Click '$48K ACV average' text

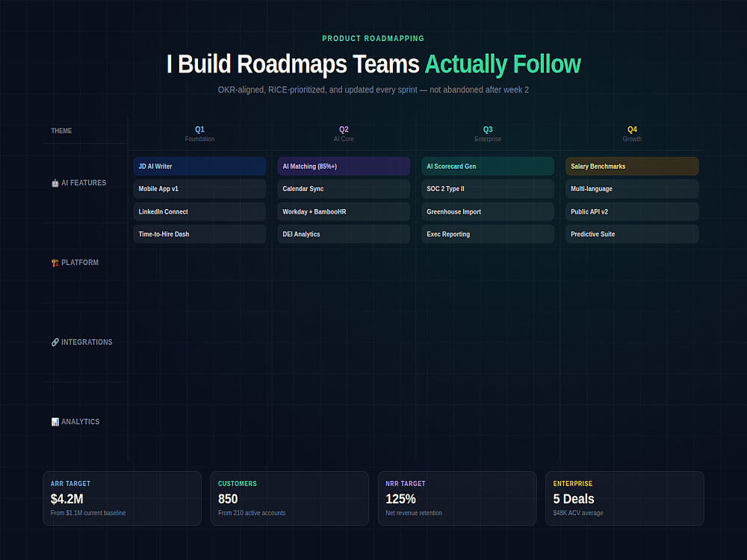[x=578, y=513]
